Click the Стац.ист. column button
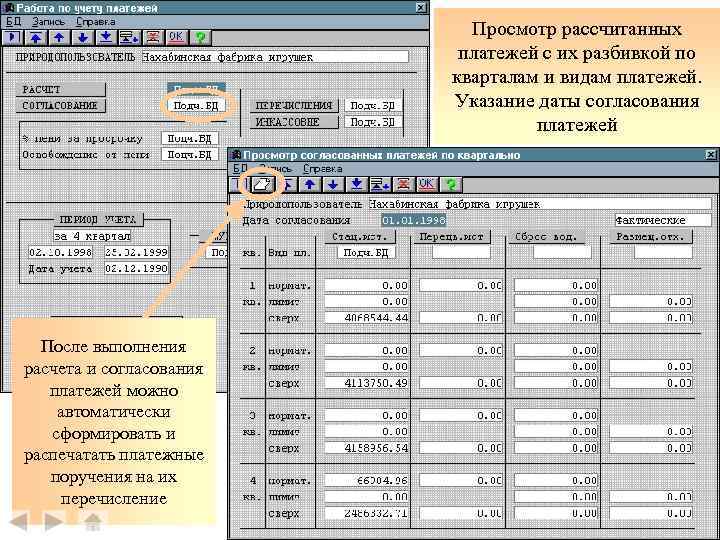 pos(360,237)
